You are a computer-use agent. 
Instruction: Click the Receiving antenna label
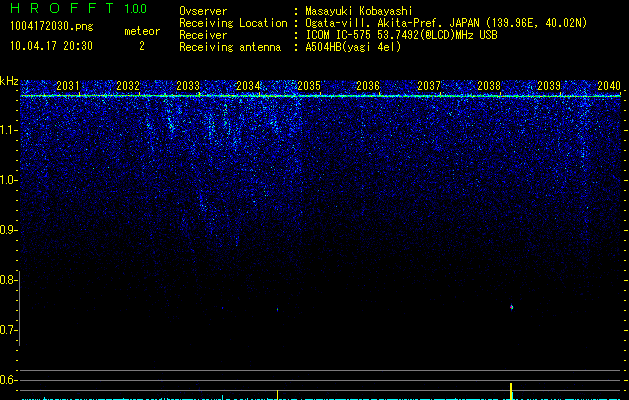(230, 47)
